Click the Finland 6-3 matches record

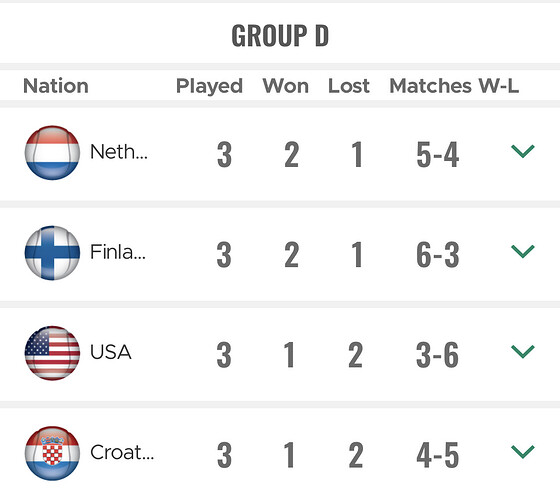(x=438, y=255)
